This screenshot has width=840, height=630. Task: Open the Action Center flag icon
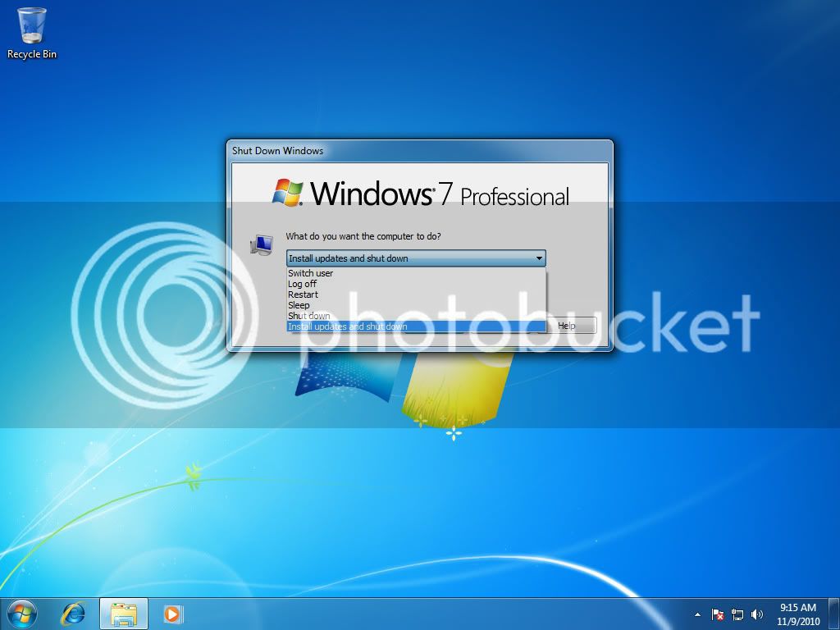717,614
